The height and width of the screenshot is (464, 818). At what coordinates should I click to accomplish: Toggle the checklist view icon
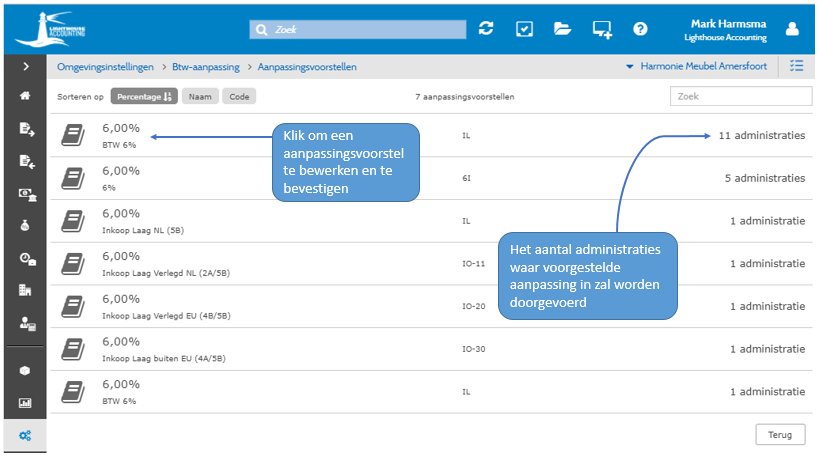coord(796,67)
